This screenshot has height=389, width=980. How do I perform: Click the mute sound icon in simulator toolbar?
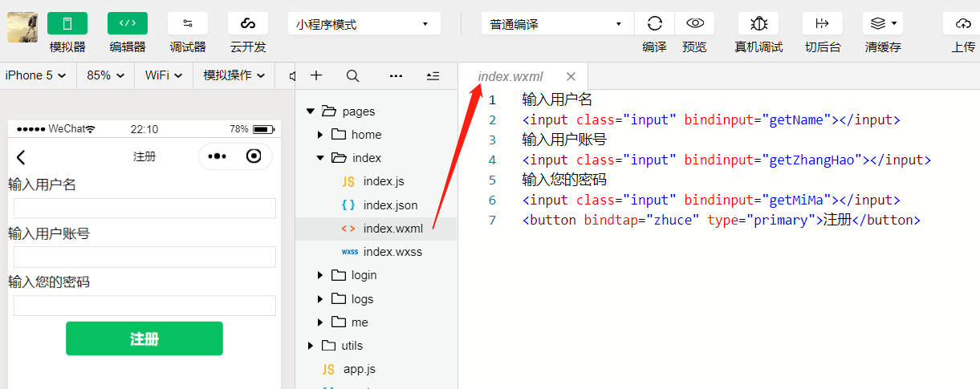[x=291, y=75]
